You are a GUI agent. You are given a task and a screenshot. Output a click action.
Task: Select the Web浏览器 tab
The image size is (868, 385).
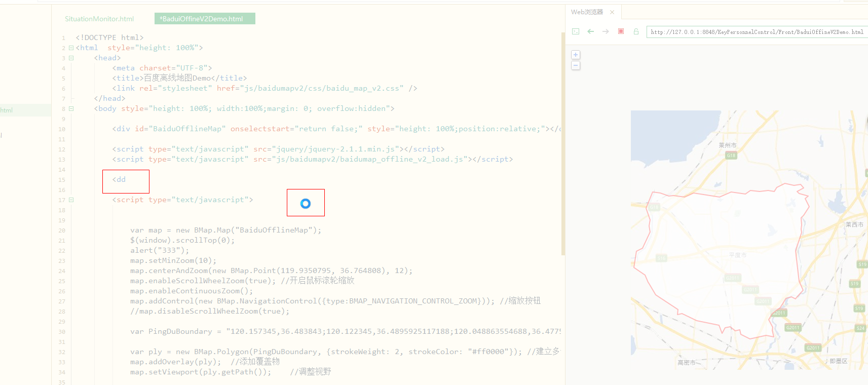[587, 12]
